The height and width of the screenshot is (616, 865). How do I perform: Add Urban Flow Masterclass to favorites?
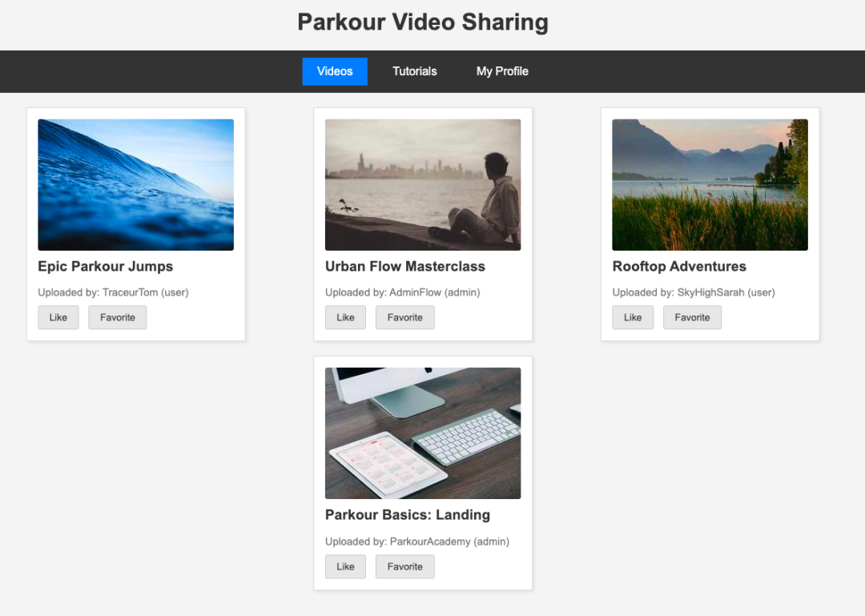tap(405, 317)
